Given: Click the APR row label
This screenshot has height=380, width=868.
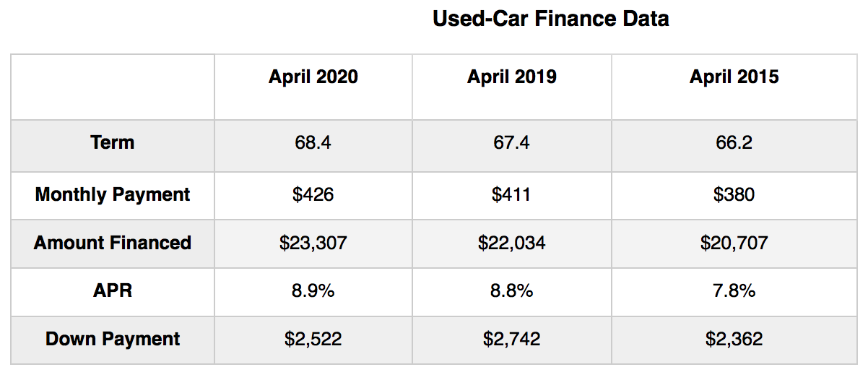Looking at the screenshot, I should (x=113, y=290).
